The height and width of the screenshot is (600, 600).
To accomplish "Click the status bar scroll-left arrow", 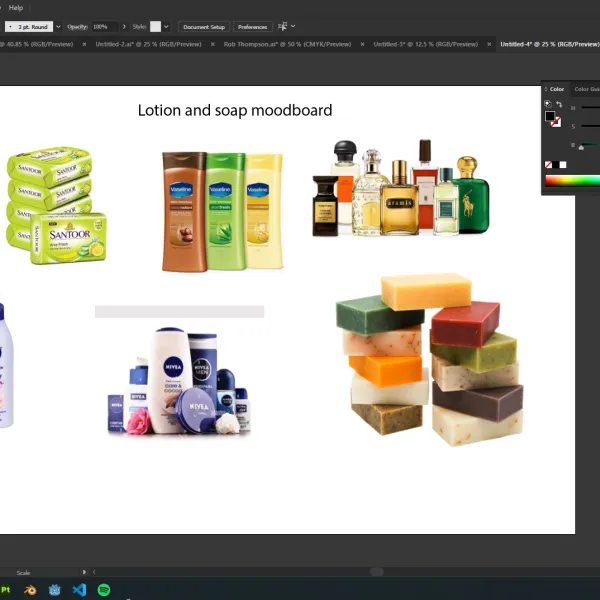I will [x=94, y=572].
